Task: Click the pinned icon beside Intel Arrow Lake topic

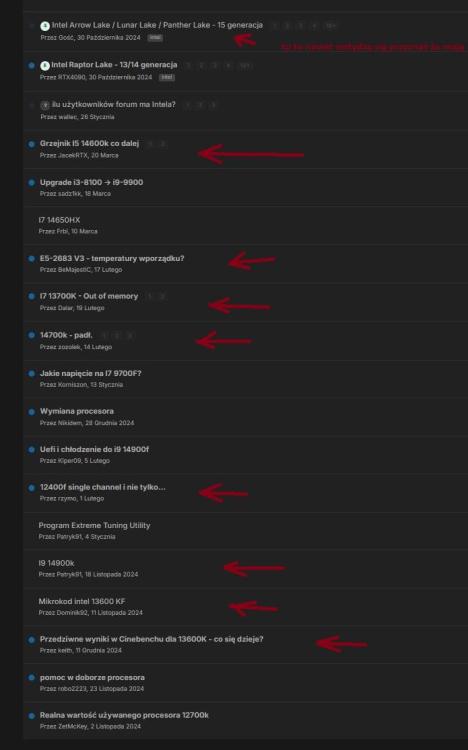Action: click(x=45, y=26)
